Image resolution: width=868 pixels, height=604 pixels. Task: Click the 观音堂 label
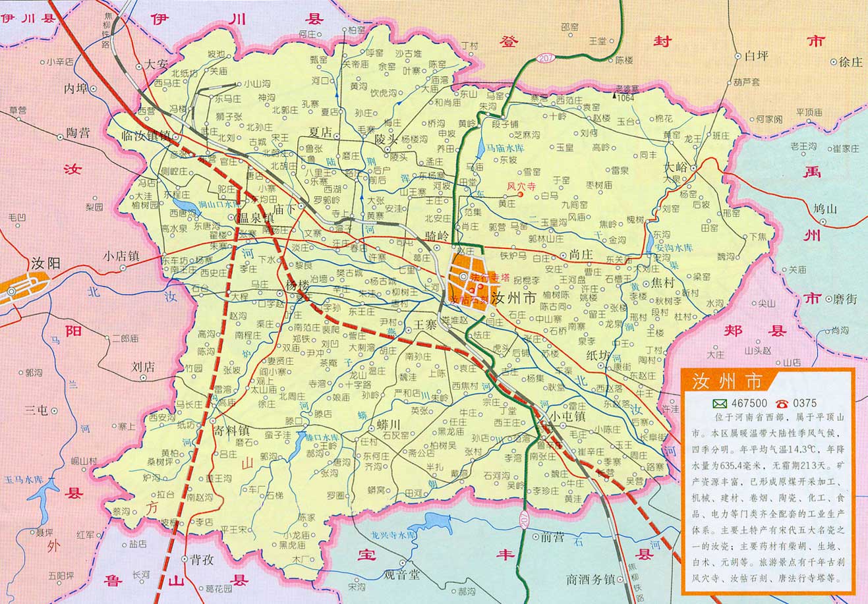(401, 574)
